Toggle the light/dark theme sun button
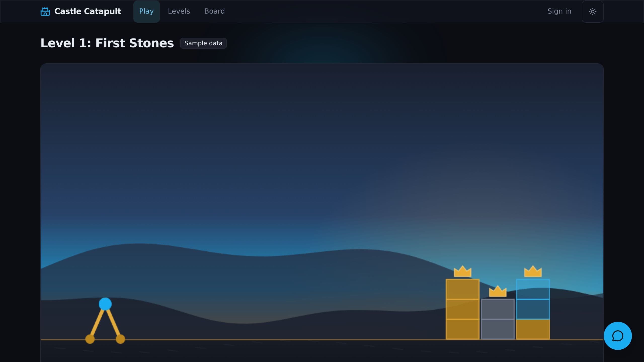Image resolution: width=644 pixels, height=362 pixels. click(592, 12)
